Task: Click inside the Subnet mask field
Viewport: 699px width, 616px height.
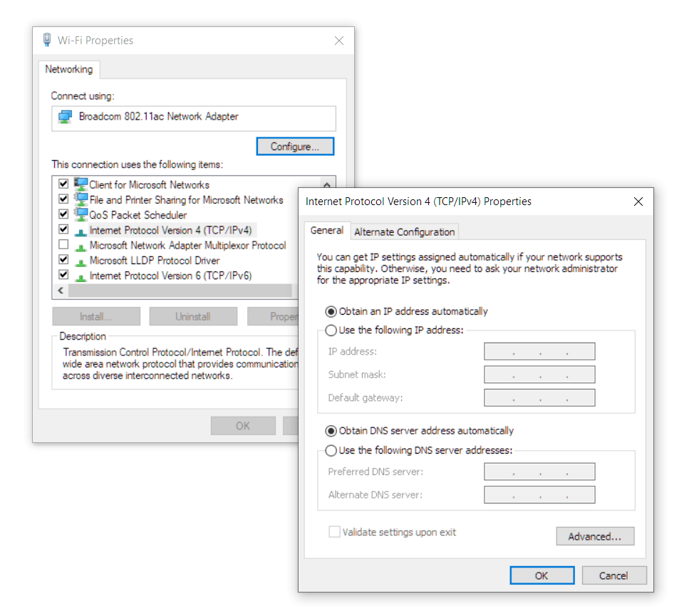Action: 539,374
